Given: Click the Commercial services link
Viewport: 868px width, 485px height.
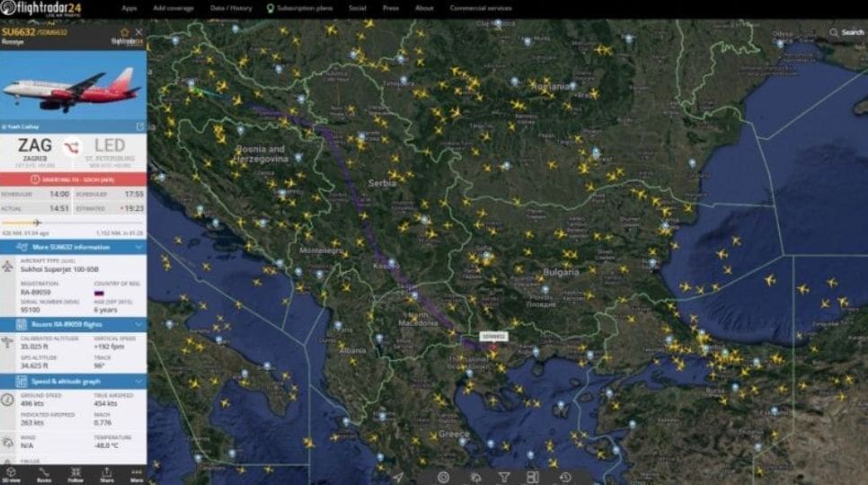Looking at the screenshot, I should 480,8.
